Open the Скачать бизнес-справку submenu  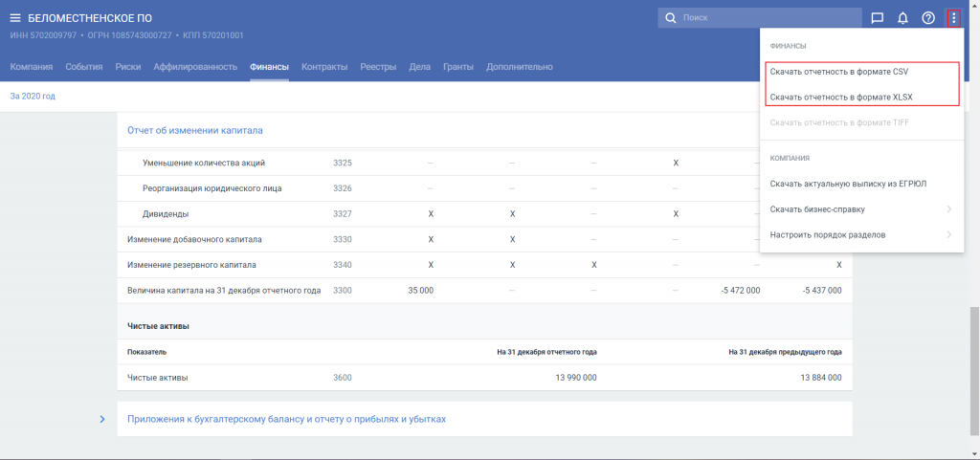coord(862,209)
